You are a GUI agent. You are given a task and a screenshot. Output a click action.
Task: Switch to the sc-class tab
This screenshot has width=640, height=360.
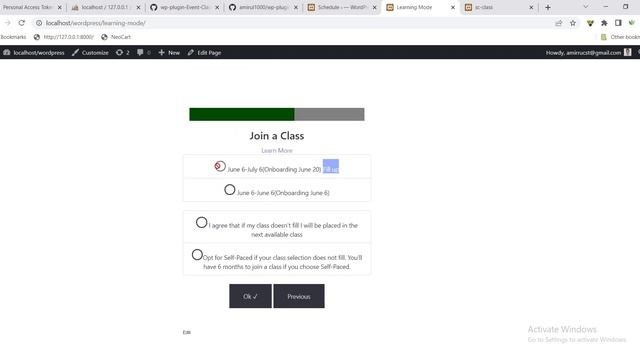click(499, 7)
